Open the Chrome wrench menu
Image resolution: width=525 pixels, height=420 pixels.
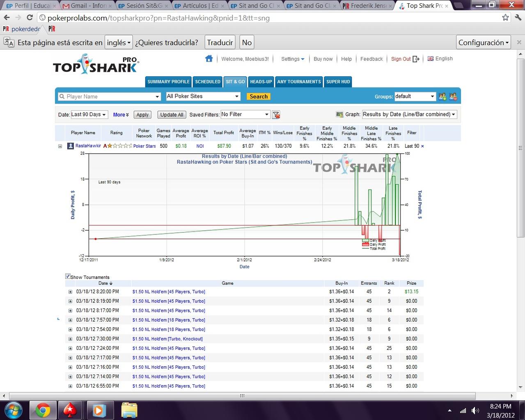[x=518, y=18]
